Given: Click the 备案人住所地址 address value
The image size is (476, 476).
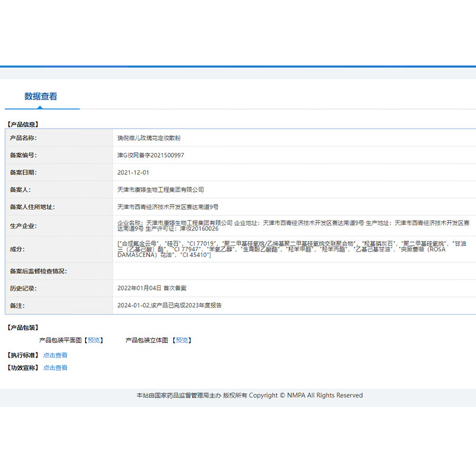Looking at the screenshot, I should (168, 207).
